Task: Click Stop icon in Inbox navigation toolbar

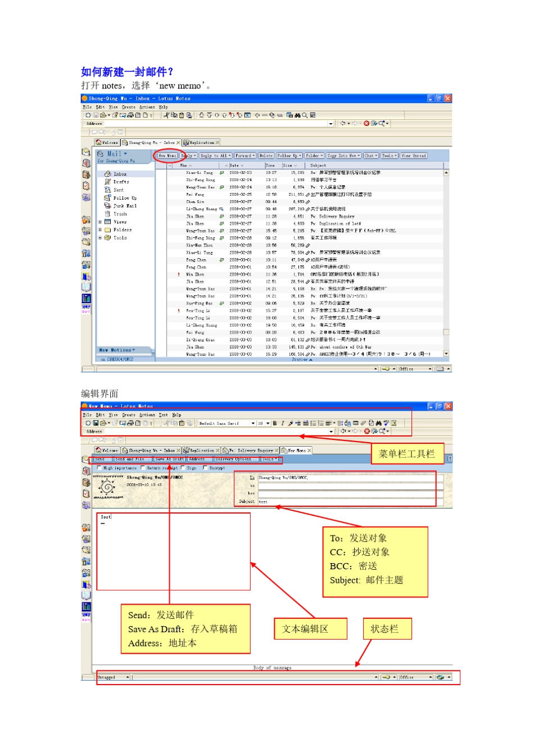Action: pyautogui.click(x=366, y=124)
